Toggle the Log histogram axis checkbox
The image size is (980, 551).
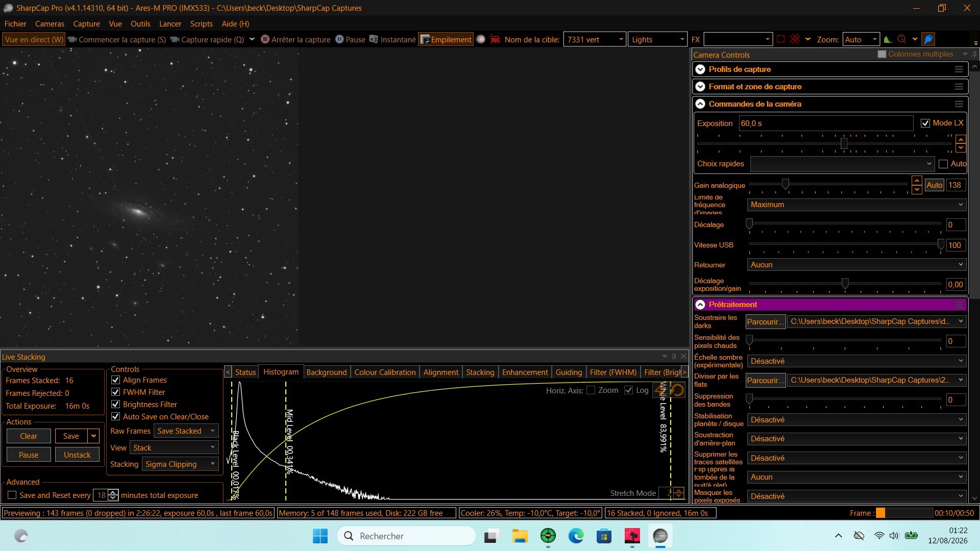pyautogui.click(x=628, y=390)
